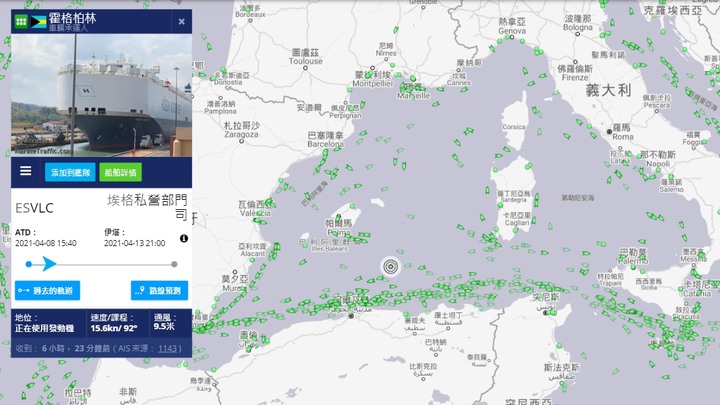
Task: Open the hamburger menu below the ship photo
Action: 26,171
